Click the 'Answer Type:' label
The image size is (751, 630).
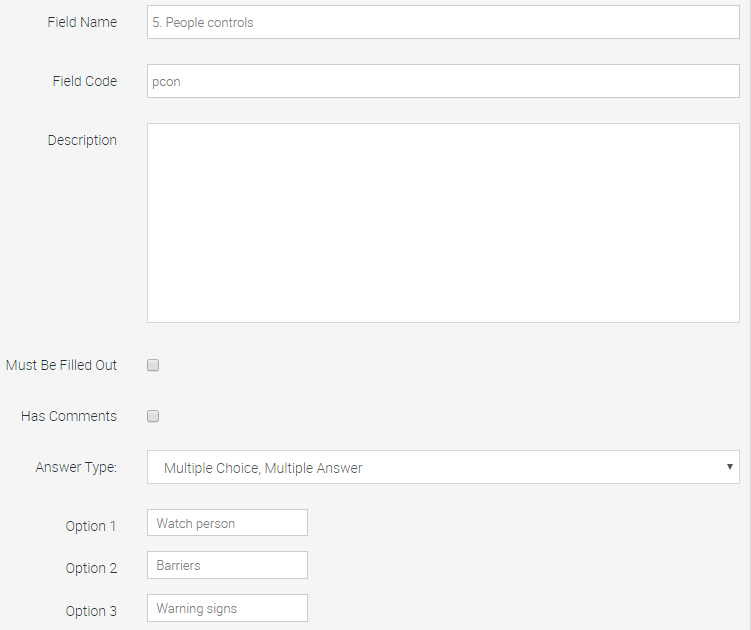(x=76, y=467)
